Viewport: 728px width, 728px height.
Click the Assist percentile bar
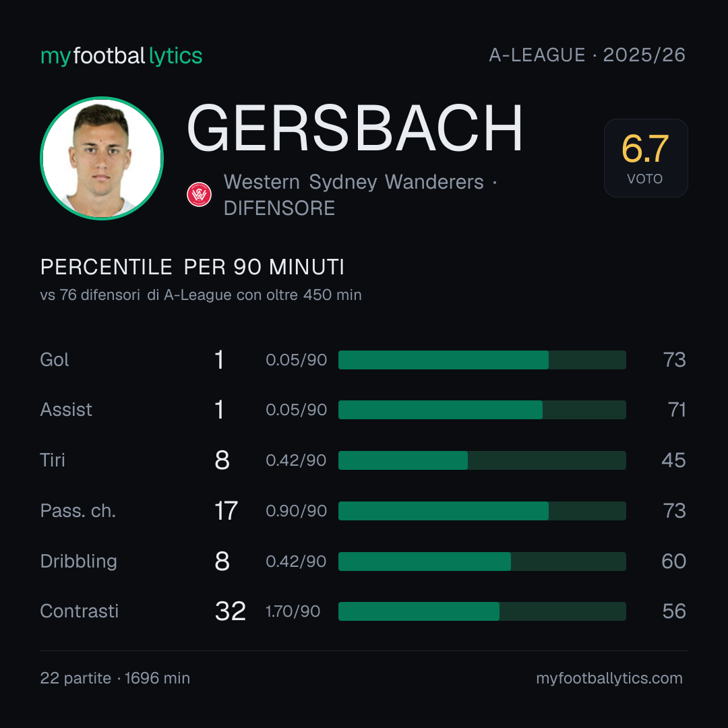click(482, 410)
